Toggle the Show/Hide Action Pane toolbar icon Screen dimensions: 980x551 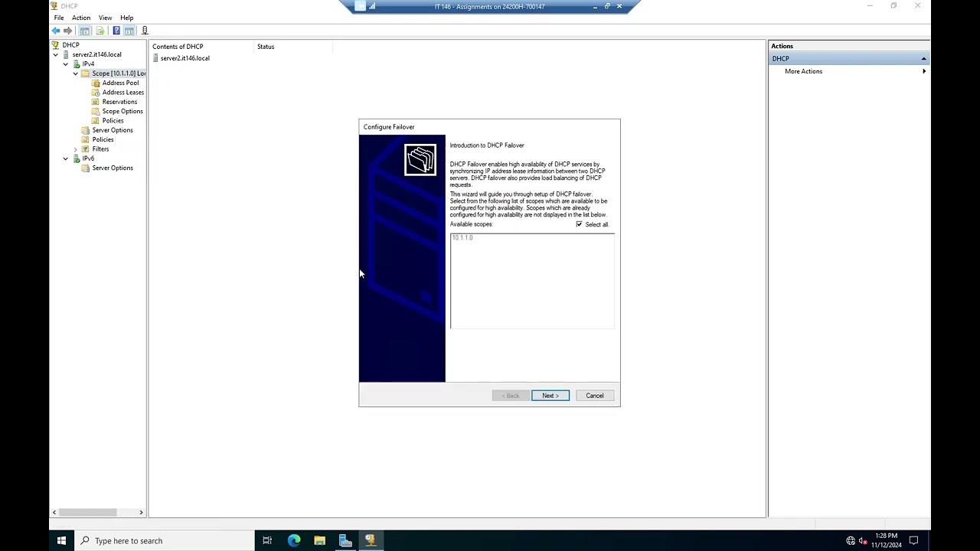[x=129, y=31]
